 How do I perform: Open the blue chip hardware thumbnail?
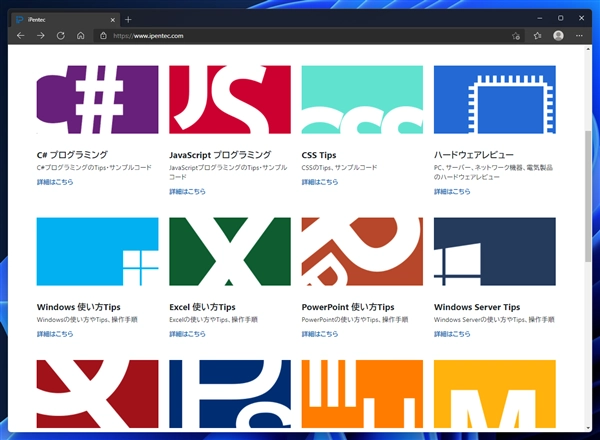[495, 99]
